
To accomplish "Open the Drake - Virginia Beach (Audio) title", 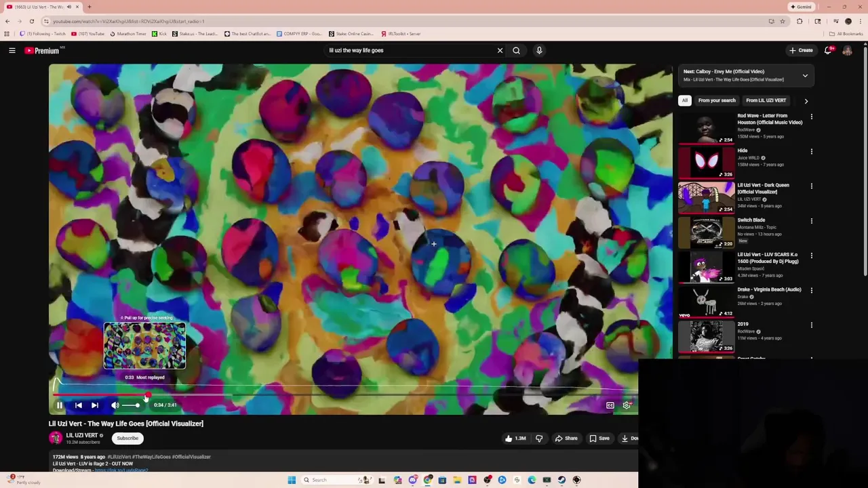I will coord(769,289).
